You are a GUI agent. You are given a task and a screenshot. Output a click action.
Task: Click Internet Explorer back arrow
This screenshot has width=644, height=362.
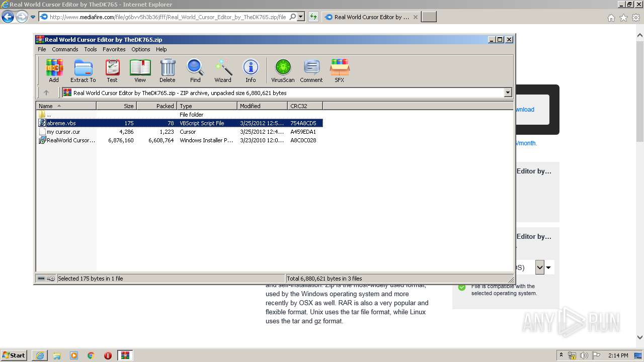(x=8, y=17)
